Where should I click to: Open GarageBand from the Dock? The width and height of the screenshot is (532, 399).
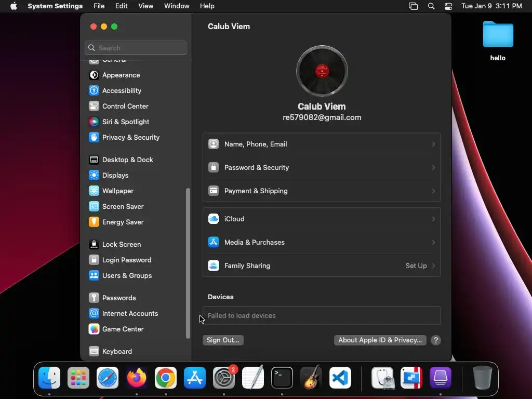tap(311, 378)
